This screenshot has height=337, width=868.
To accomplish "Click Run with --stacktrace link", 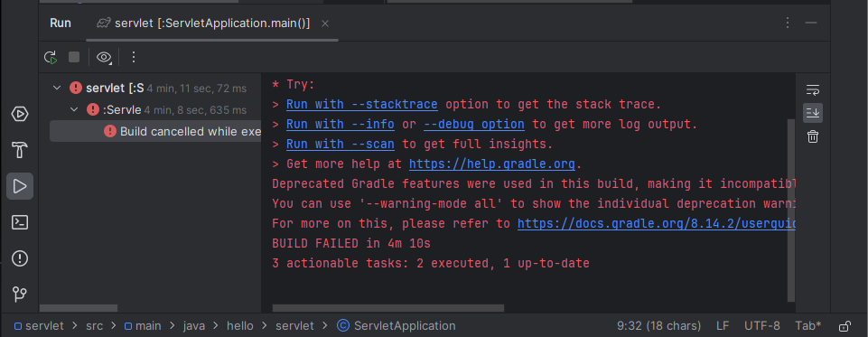I will tap(362, 105).
